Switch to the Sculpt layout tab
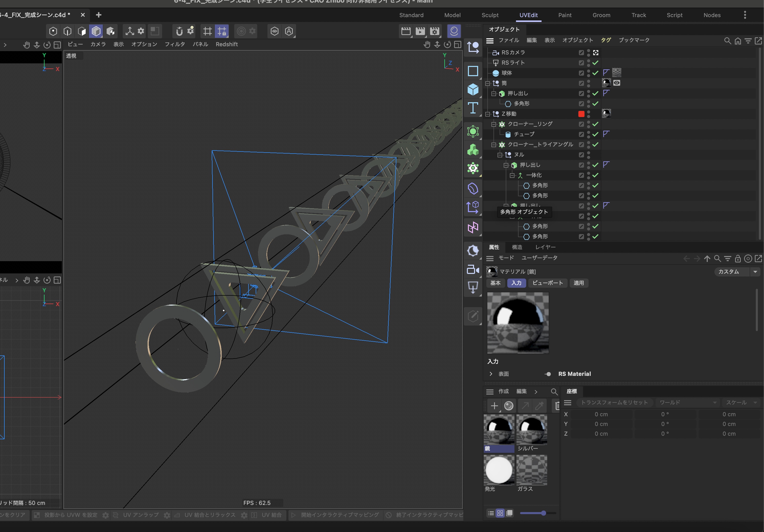 click(490, 15)
